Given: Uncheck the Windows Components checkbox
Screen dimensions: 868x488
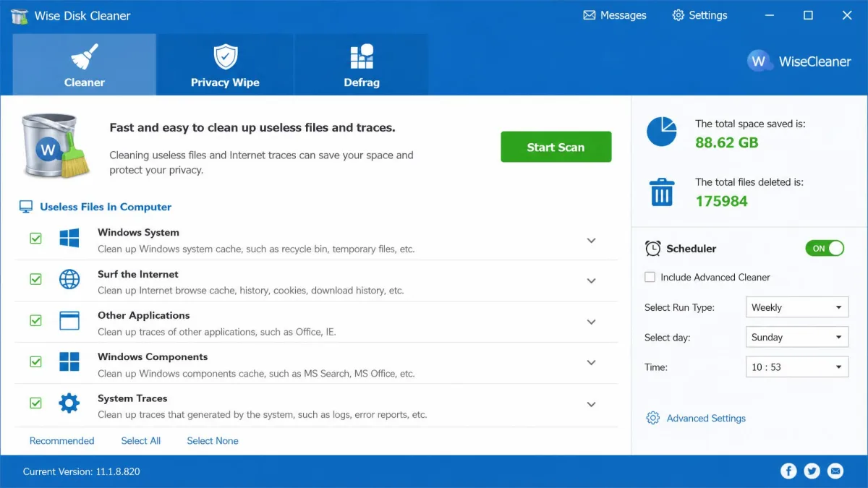Looking at the screenshot, I should 35,361.
